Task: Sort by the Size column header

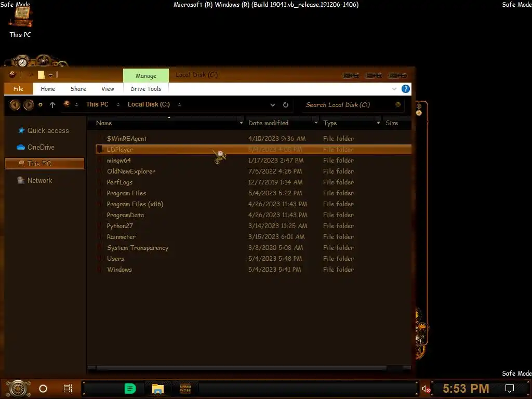Action: (392, 123)
